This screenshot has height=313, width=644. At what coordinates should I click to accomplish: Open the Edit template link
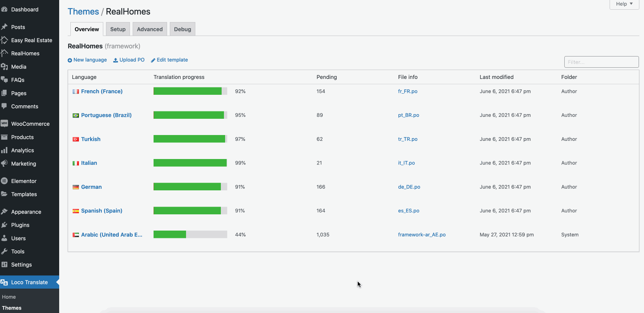[169, 60]
